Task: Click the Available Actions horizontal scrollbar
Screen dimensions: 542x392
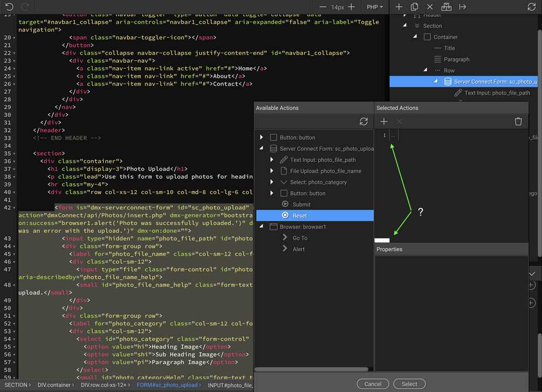Action: (311, 369)
